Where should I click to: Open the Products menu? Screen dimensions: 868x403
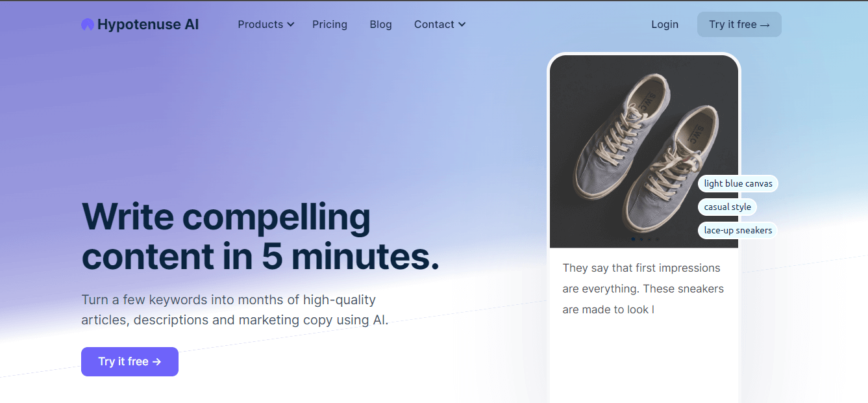(x=260, y=25)
